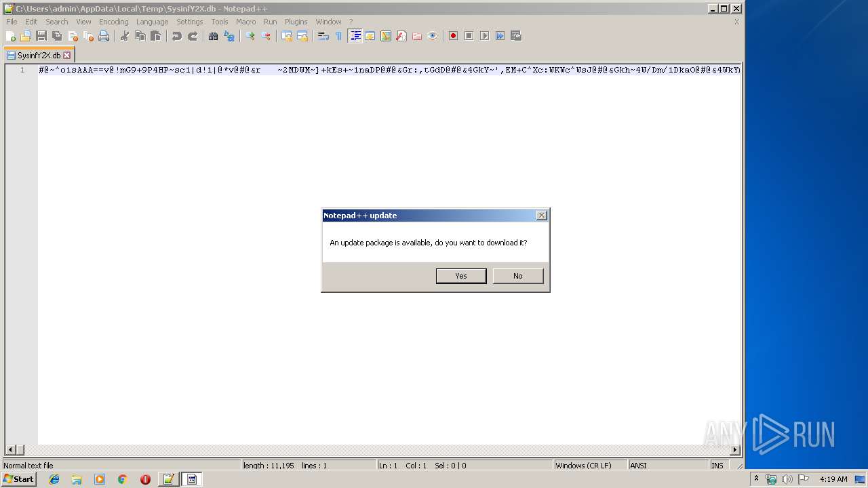Open Find with the binoculars icon
The height and width of the screenshot is (488, 868).
(214, 36)
